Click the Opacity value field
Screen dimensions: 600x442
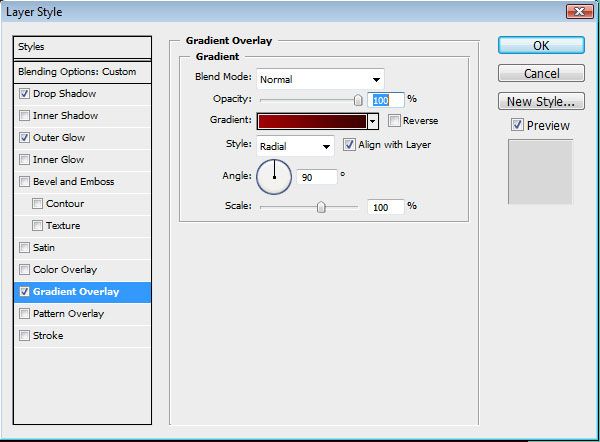coord(386,100)
